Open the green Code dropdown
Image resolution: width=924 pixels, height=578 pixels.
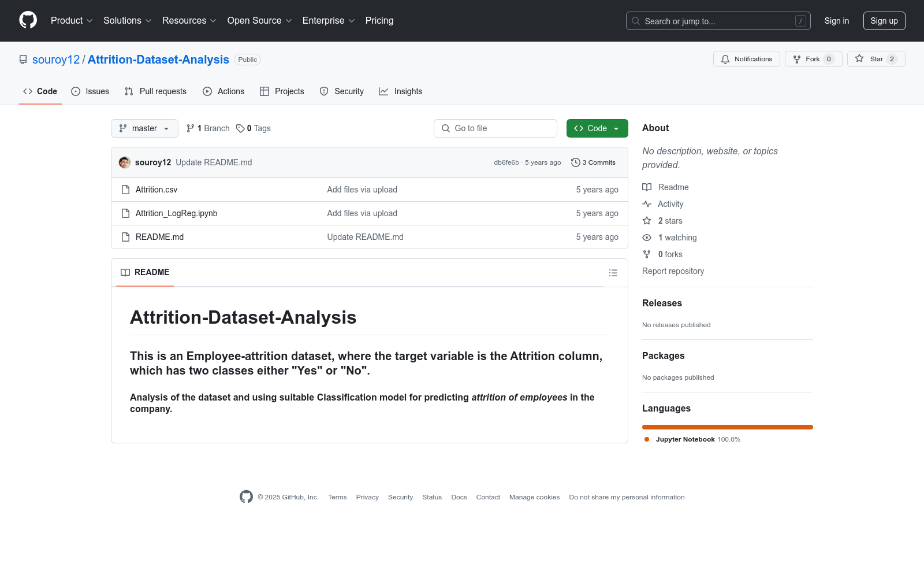[597, 128]
